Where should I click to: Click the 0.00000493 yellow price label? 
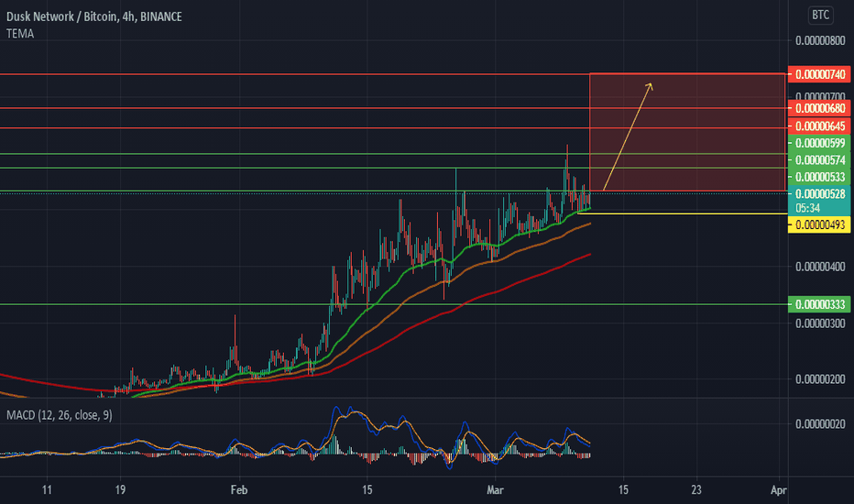(819, 225)
